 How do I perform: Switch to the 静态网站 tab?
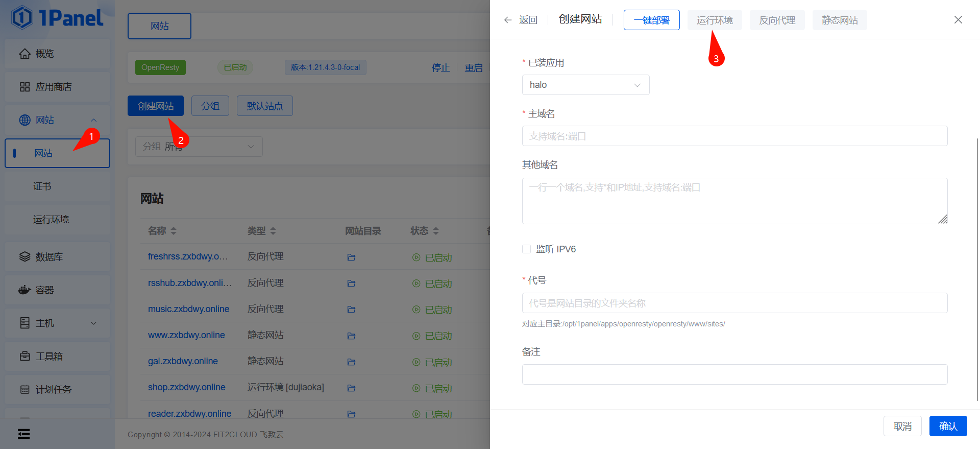840,20
